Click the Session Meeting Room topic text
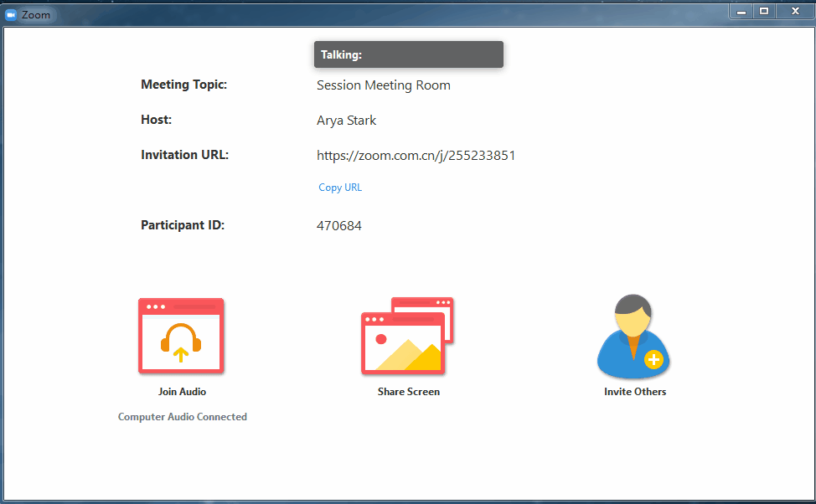 (x=384, y=85)
